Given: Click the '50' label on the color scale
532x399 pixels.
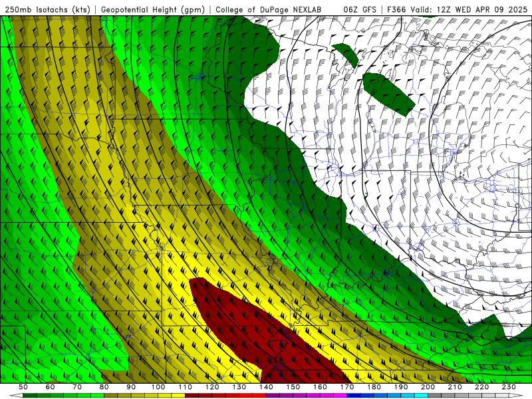Looking at the screenshot, I should (23, 387).
